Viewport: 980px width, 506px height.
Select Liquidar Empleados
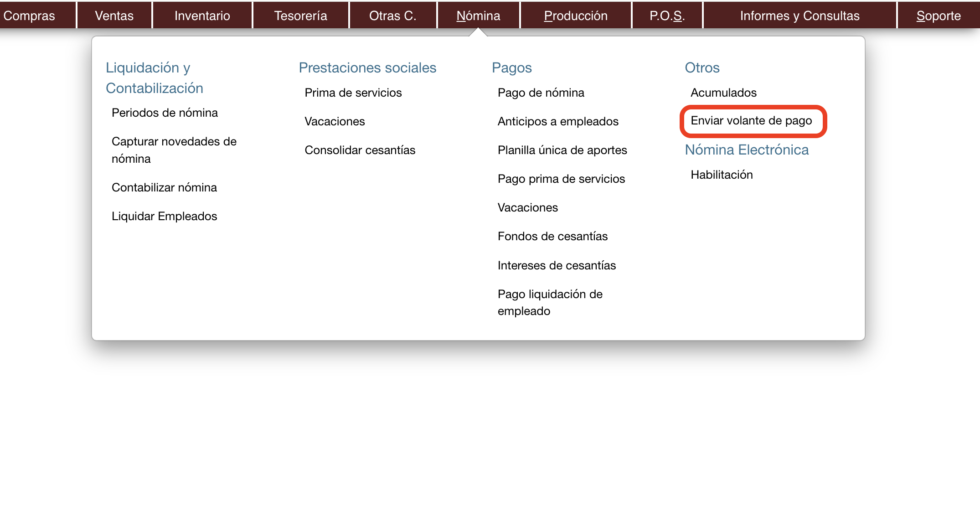click(164, 216)
